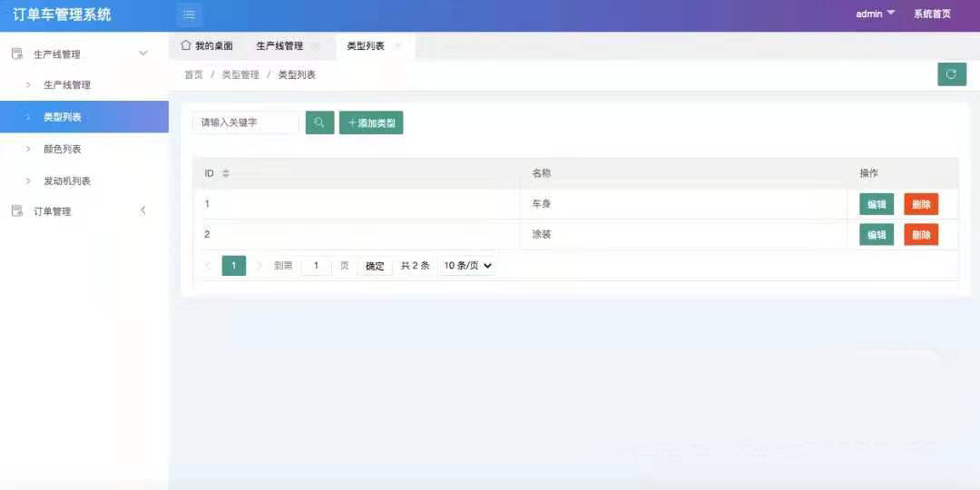The width and height of the screenshot is (980, 490).
Task: Click the green search magnifier button
Action: click(x=319, y=122)
